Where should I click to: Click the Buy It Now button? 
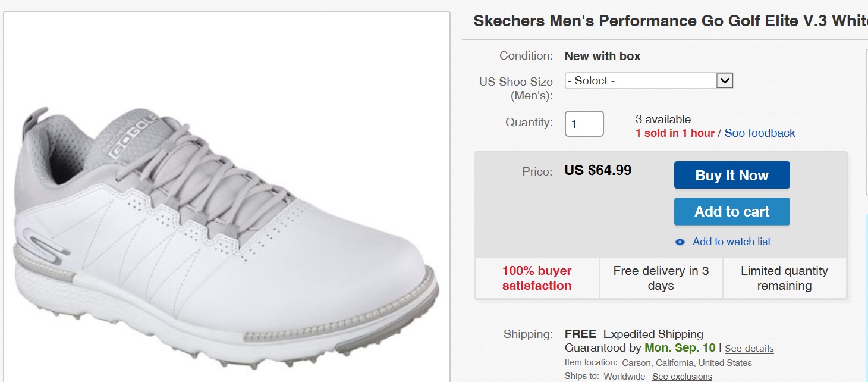731,175
